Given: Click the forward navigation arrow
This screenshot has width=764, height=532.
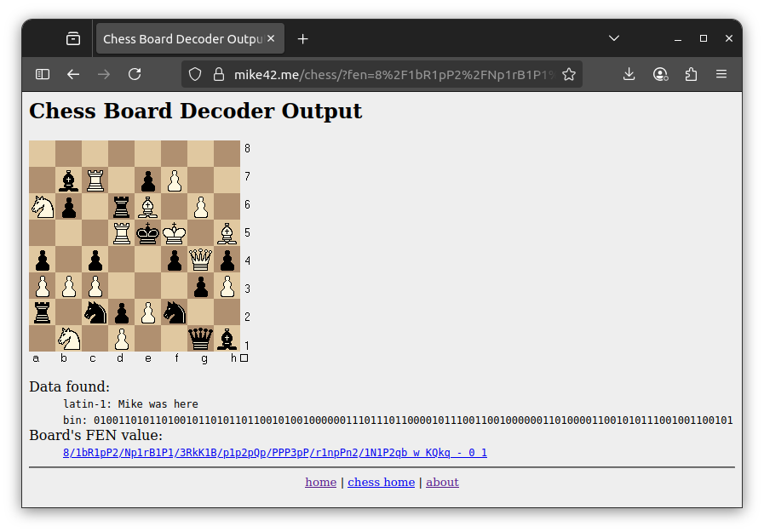Looking at the screenshot, I should [104, 74].
